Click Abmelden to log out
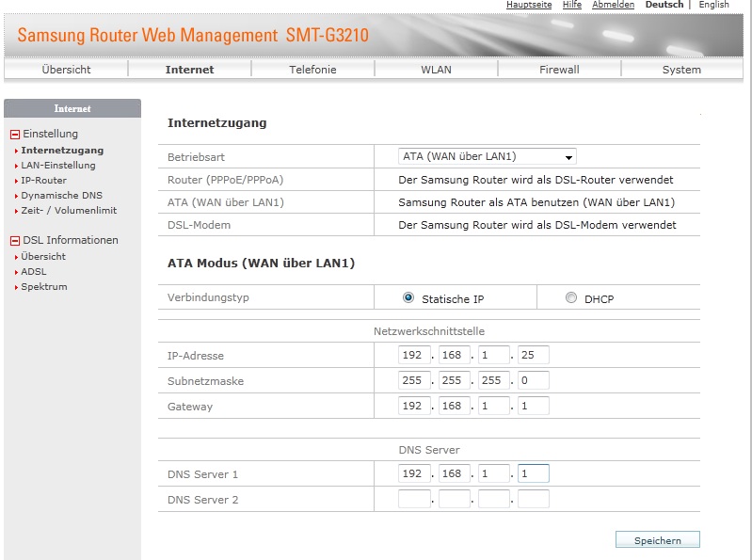 click(x=613, y=5)
